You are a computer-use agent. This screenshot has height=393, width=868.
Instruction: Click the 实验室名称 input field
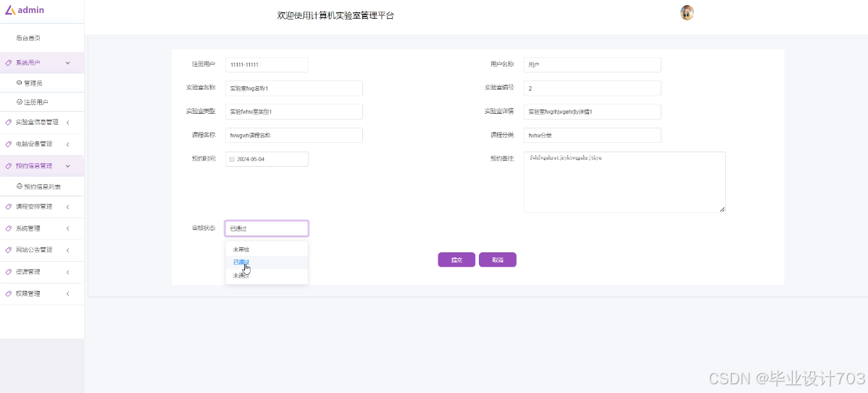(x=294, y=88)
